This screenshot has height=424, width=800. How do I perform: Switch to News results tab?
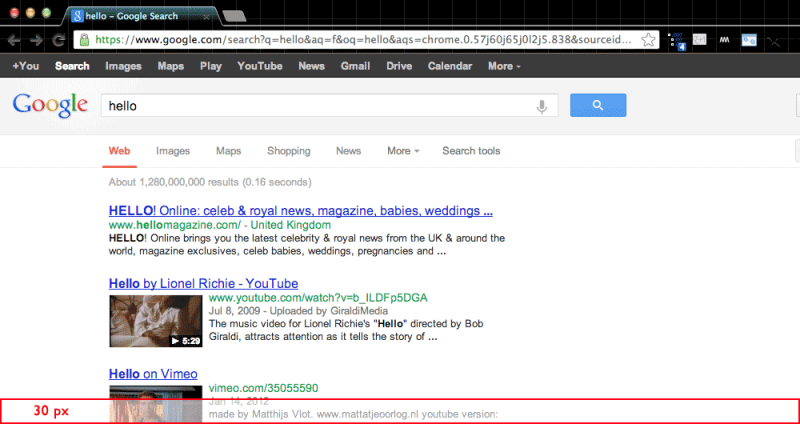(x=348, y=151)
